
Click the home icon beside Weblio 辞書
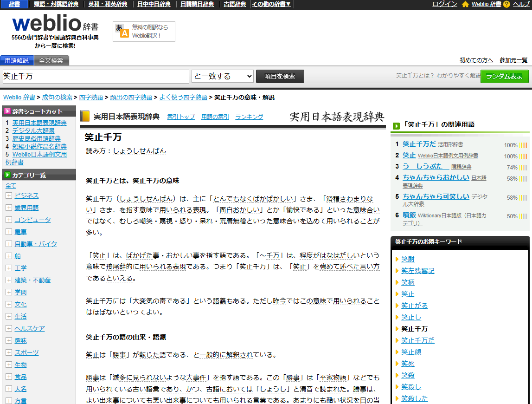pos(465,4)
